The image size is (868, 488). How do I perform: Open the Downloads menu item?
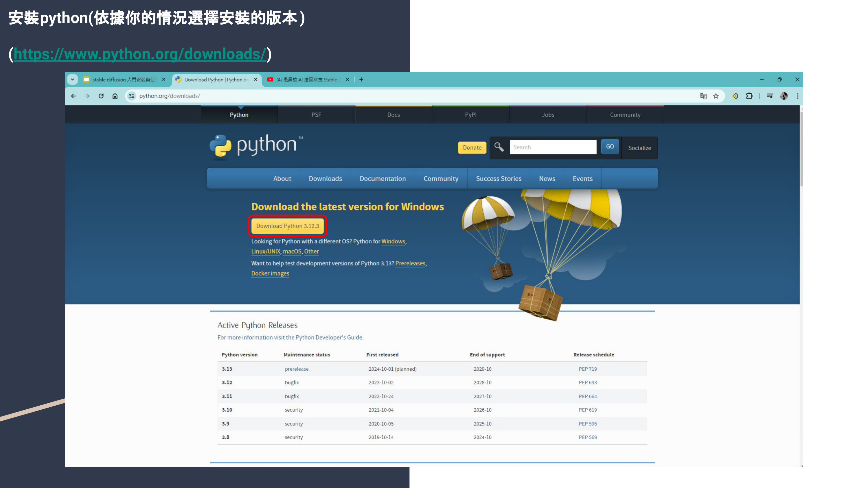(325, 178)
